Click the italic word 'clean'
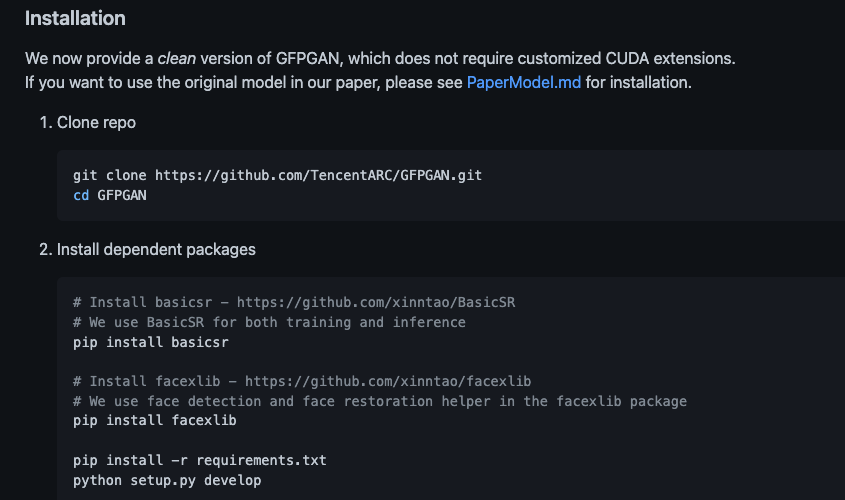The width and height of the screenshot is (845, 500). 176,59
